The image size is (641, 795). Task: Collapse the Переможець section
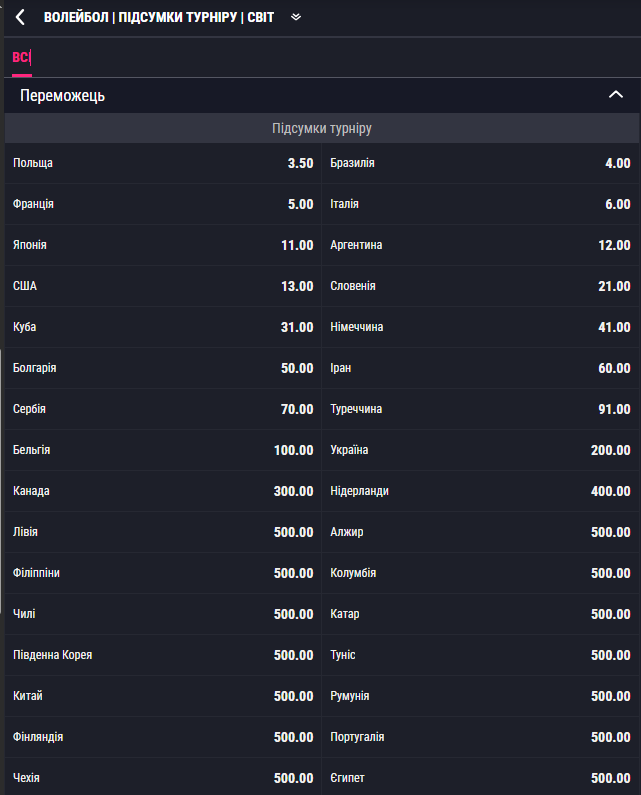click(615, 95)
